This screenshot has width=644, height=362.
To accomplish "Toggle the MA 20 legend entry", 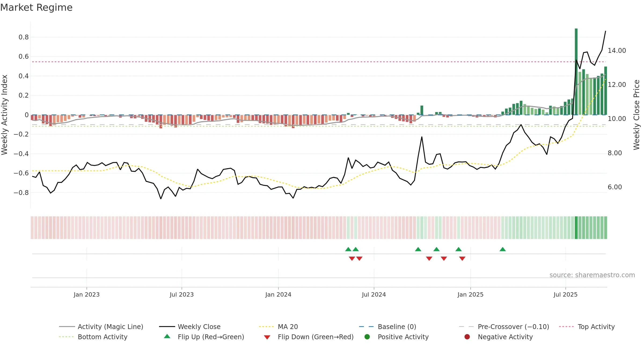I will 278,327.
